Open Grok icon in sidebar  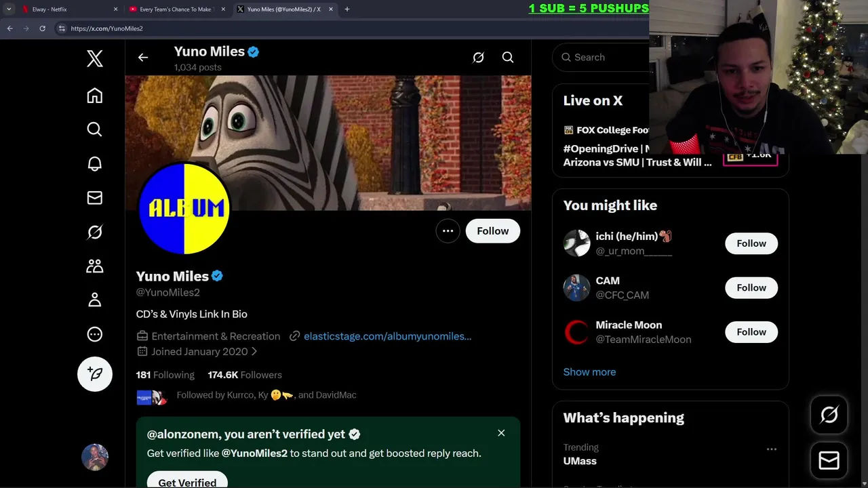point(95,232)
